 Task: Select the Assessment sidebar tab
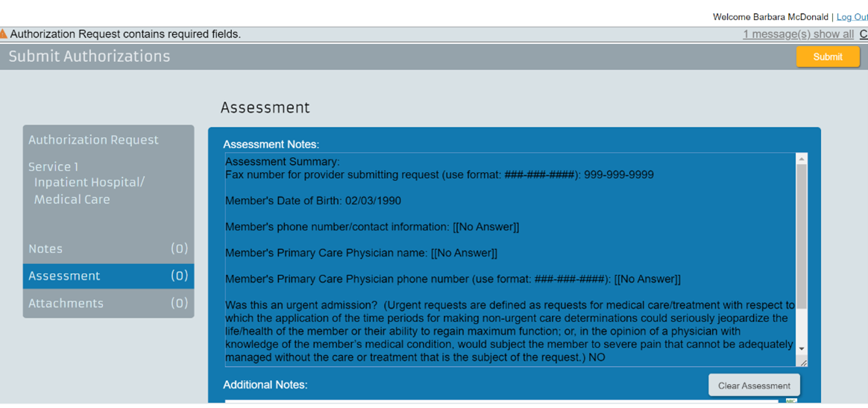point(109,276)
